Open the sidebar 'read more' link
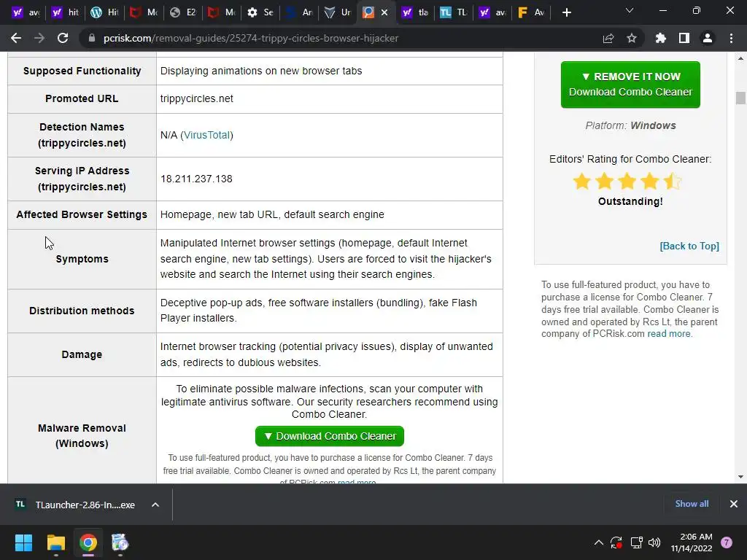The image size is (747, 560). [x=668, y=334]
